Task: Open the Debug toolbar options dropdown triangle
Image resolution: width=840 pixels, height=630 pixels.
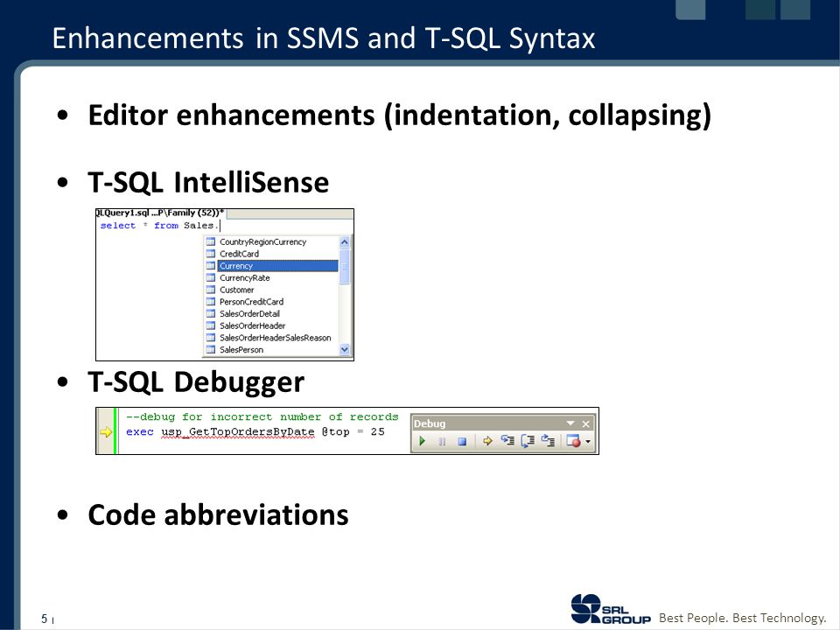Action: 570,423
